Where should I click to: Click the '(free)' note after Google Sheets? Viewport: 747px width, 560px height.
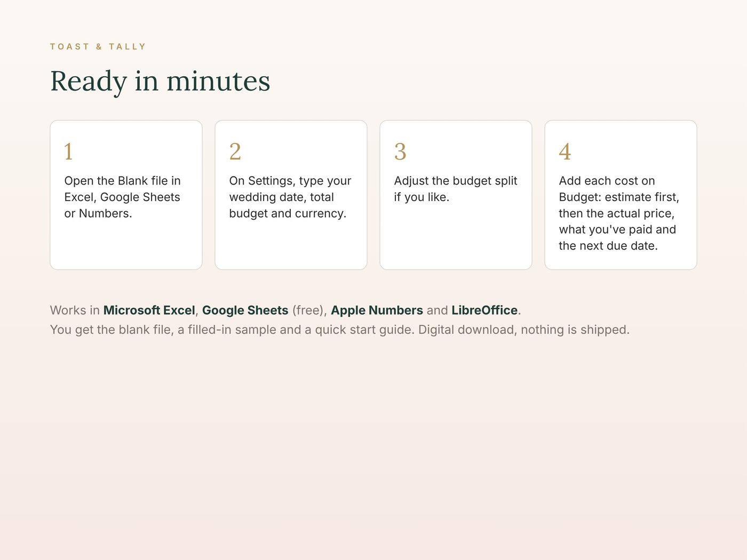[x=308, y=310]
